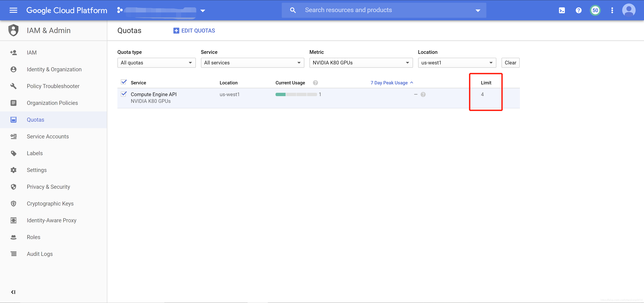Open the project selector dropdown arrow
The image size is (644, 303).
point(203,11)
